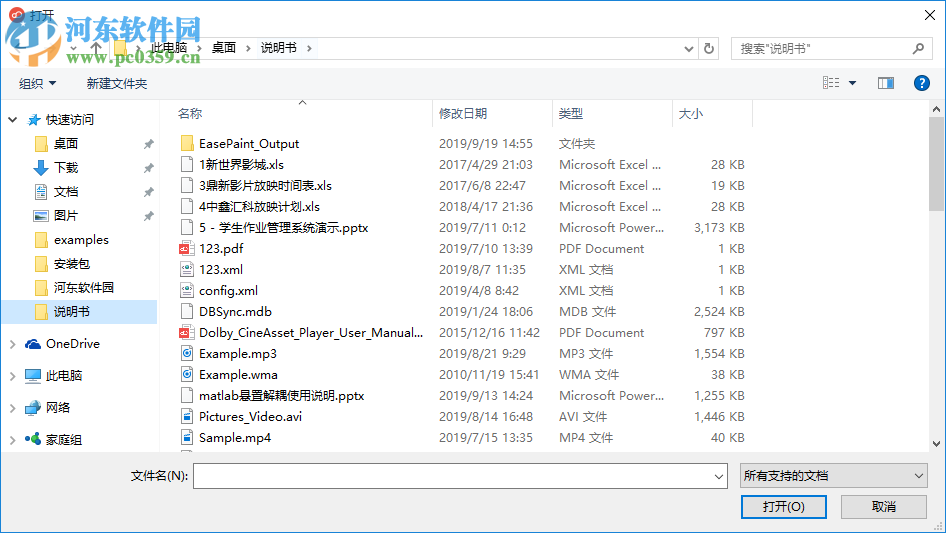Sort by 修改日期 column header
Viewport: 946px width, 533px height.
pyautogui.click(x=463, y=113)
